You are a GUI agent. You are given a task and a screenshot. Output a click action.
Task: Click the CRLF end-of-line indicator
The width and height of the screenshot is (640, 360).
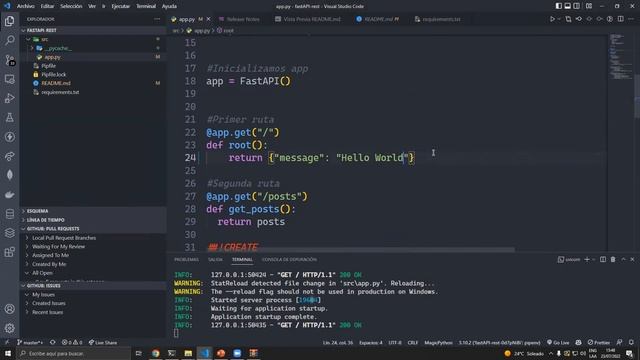tap(413, 342)
